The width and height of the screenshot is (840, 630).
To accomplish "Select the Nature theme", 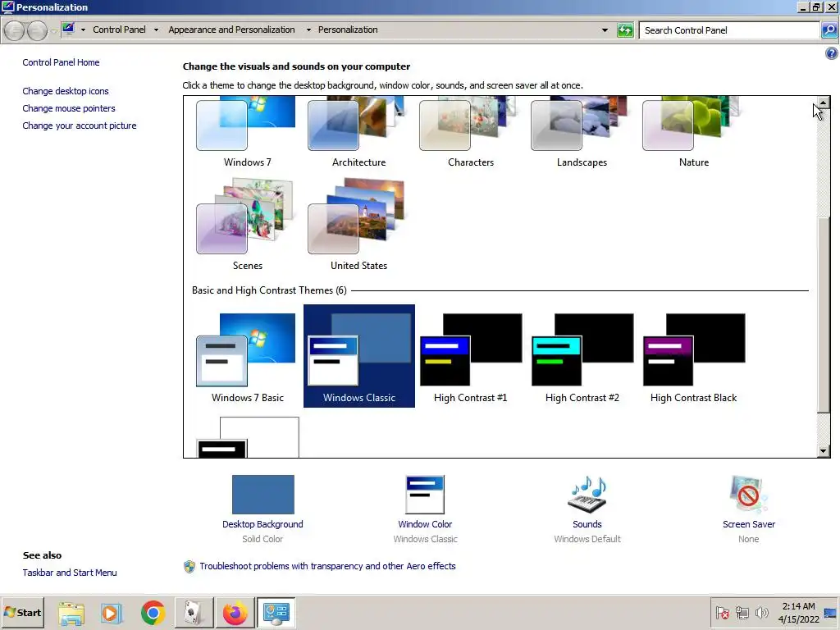I will [x=694, y=132].
